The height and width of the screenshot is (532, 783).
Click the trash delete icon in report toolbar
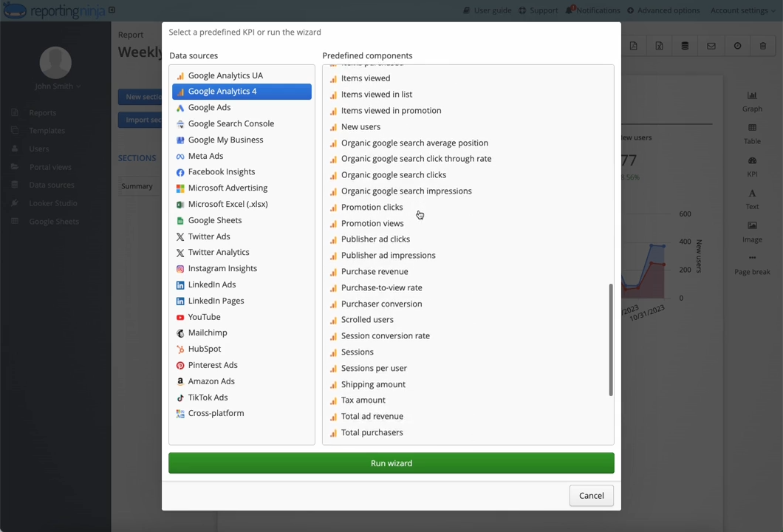tap(762, 46)
